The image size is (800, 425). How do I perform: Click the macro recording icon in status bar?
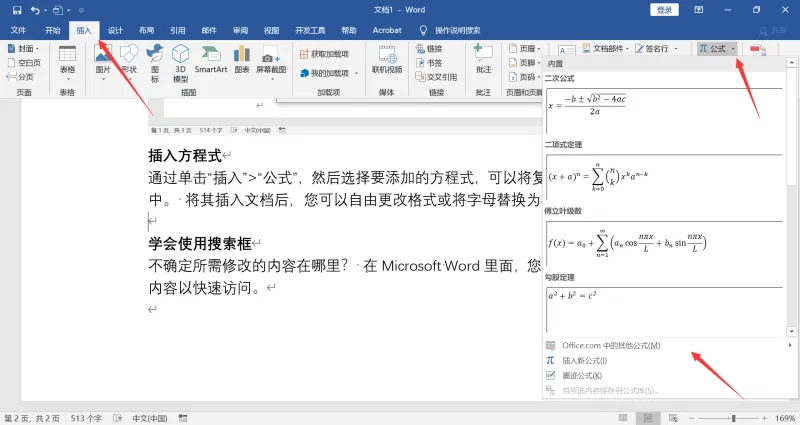pos(183,418)
